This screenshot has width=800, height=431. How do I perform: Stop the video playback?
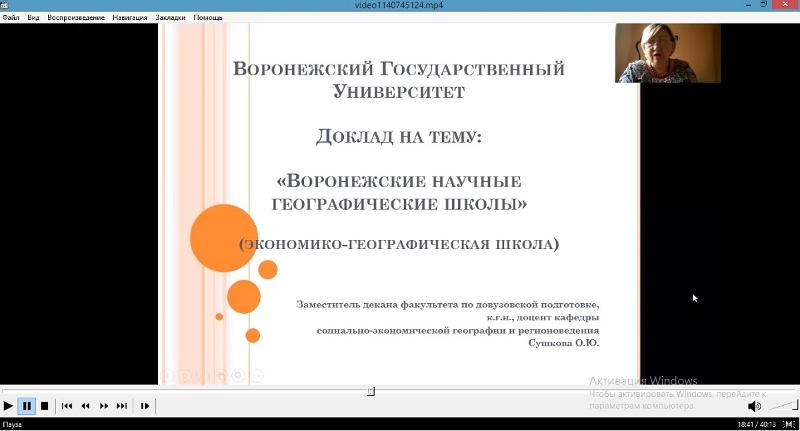(44, 406)
